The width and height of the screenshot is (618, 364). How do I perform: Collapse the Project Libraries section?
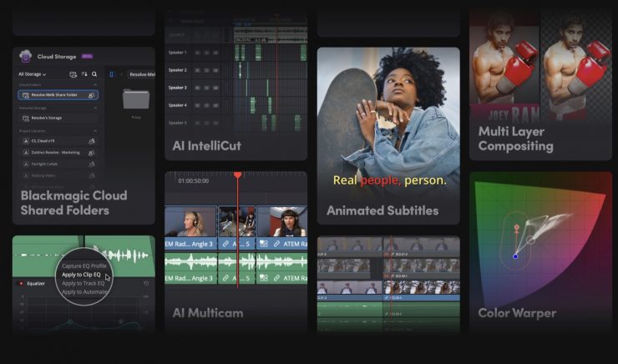(x=95, y=131)
